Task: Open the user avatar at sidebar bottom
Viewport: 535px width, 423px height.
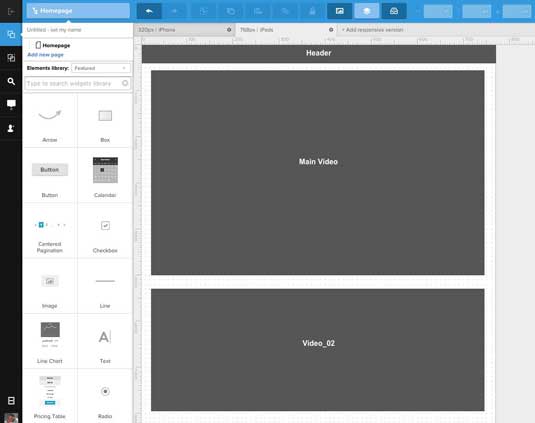Action: click(x=11, y=418)
